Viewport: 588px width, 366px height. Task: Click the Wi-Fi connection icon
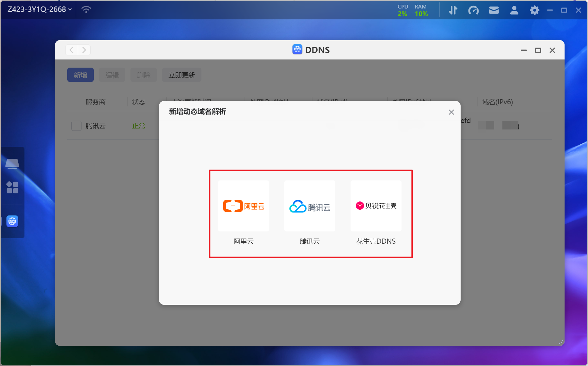coord(86,10)
